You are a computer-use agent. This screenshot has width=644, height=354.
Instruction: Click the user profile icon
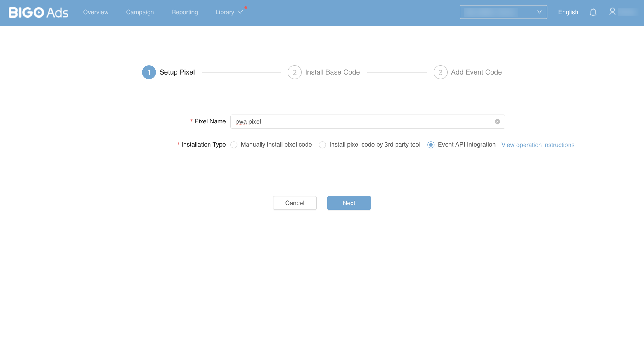pos(612,11)
